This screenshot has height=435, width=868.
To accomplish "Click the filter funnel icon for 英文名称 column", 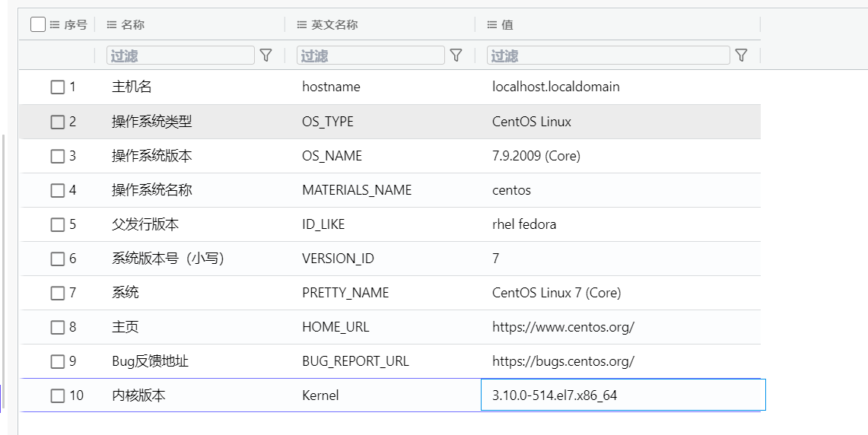I will point(456,56).
